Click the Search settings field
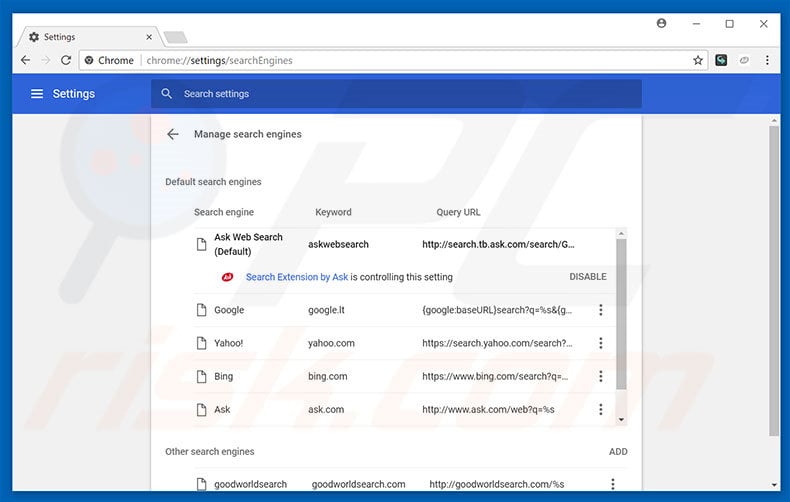Image resolution: width=790 pixels, height=502 pixels. tap(396, 94)
